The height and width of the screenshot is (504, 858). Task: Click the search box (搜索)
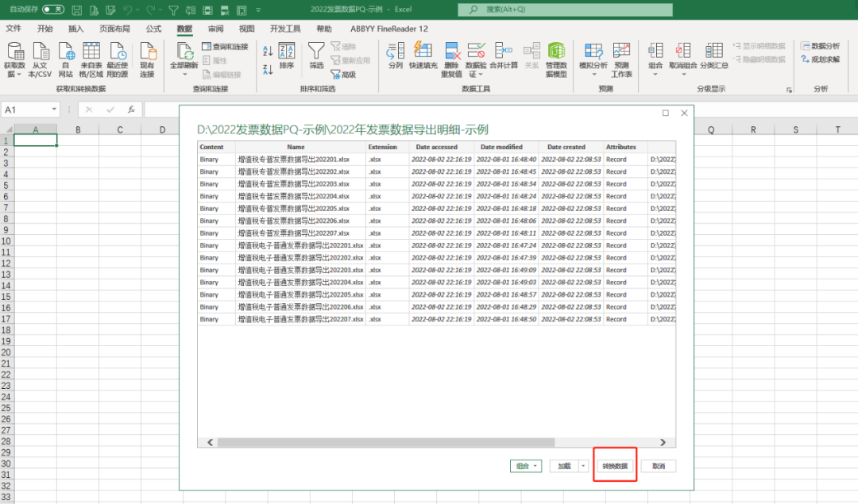click(566, 10)
